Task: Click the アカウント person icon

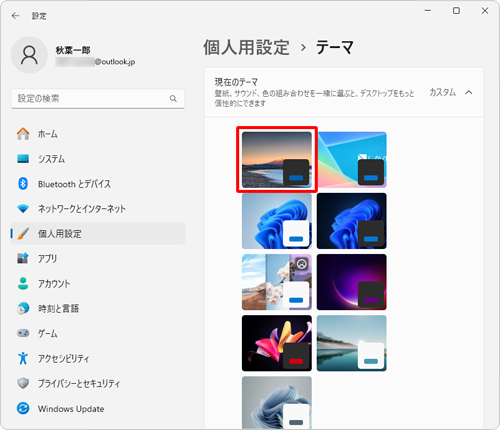Action: (23, 283)
